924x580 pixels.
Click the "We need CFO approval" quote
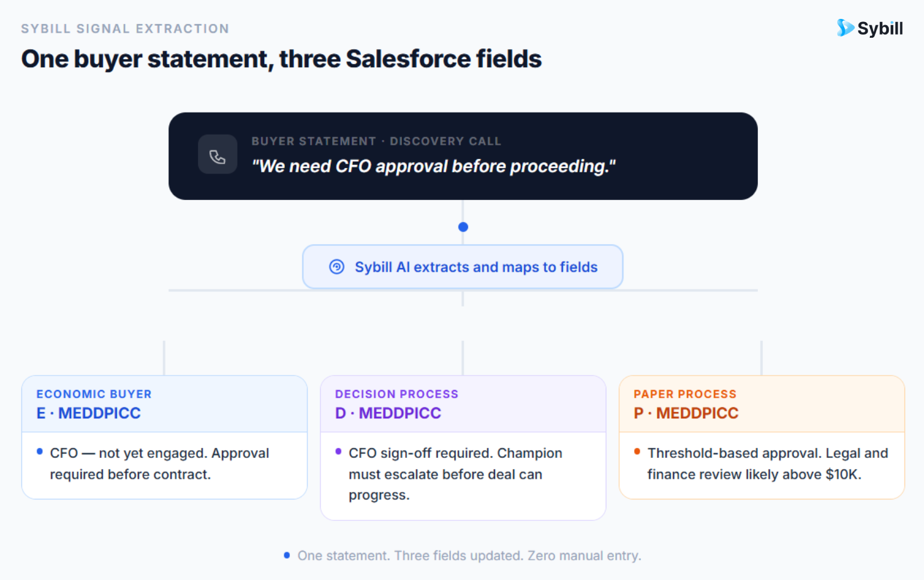click(x=433, y=166)
